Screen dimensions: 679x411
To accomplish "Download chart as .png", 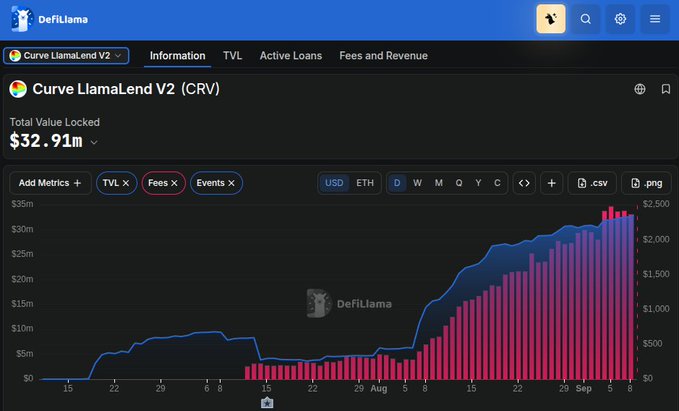I will 647,183.
